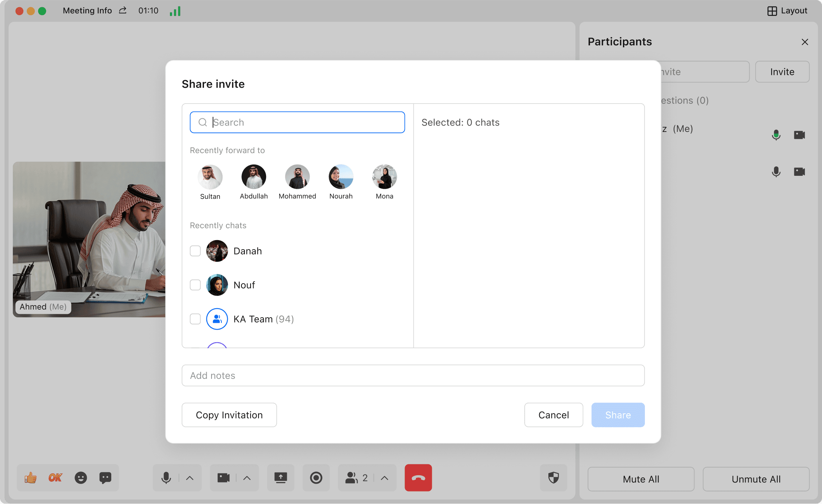Hang up with the red button

coord(418,478)
